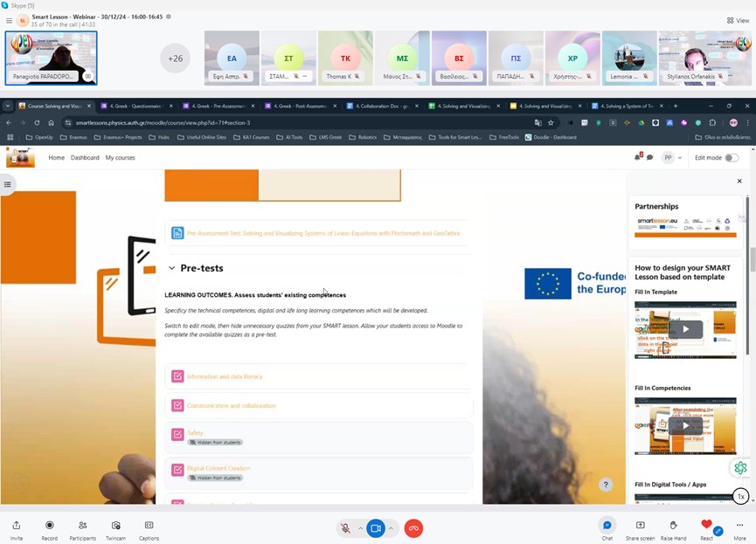
Task: Open the Dashboard menu item
Action: point(85,158)
